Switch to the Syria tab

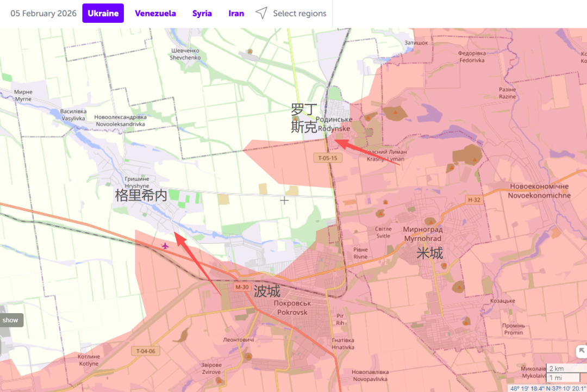click(202, 14)
